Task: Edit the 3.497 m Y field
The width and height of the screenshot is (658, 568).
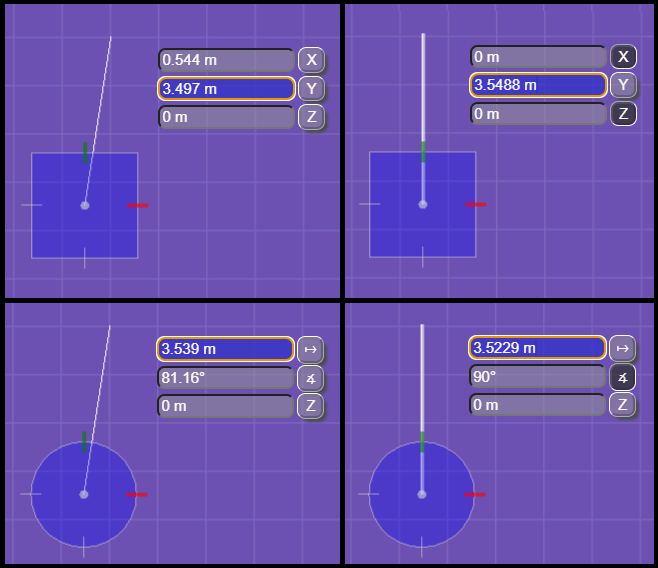Action: [x=227, y=89]
